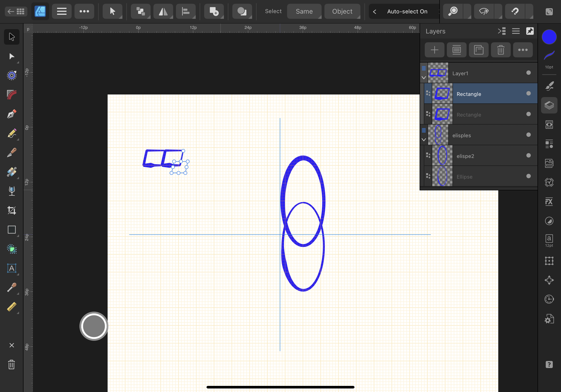
Task: Collapse the elisples group chevron
Action: click(424, 140)
